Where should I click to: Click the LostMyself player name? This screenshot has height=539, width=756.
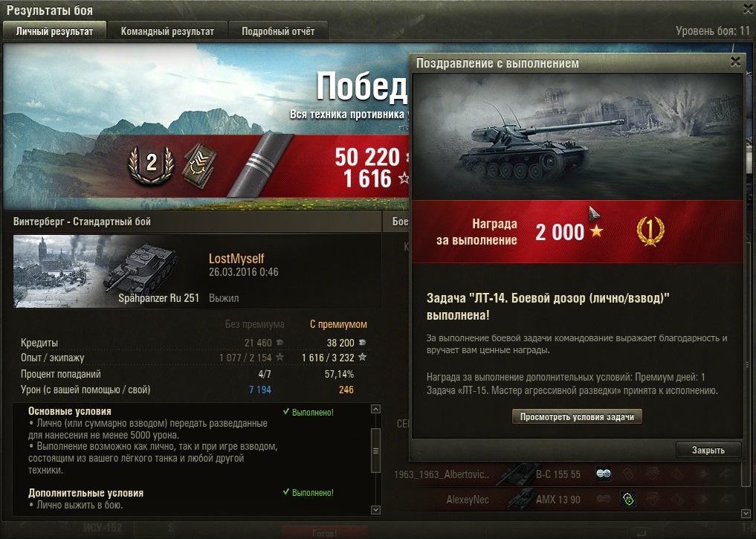[236, 259]
